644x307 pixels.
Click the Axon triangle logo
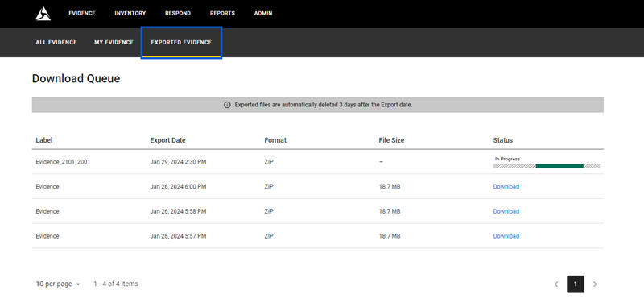tap(43, 14)
